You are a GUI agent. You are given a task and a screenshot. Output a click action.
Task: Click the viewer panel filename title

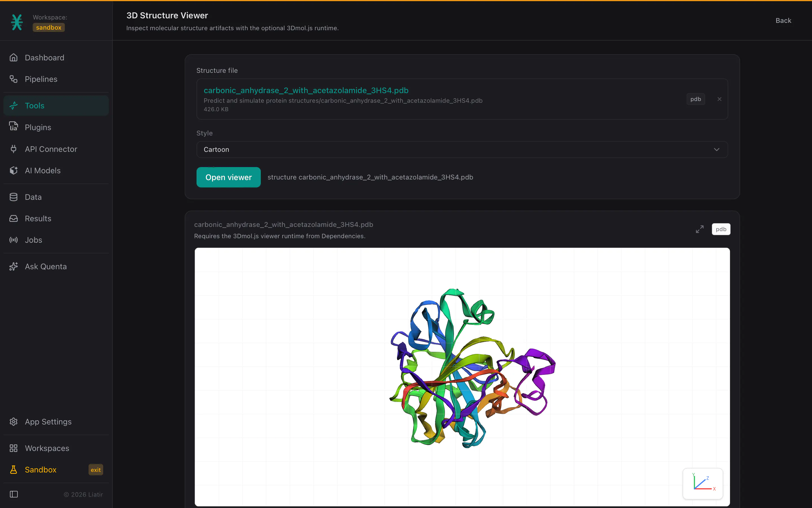(284, 224)
